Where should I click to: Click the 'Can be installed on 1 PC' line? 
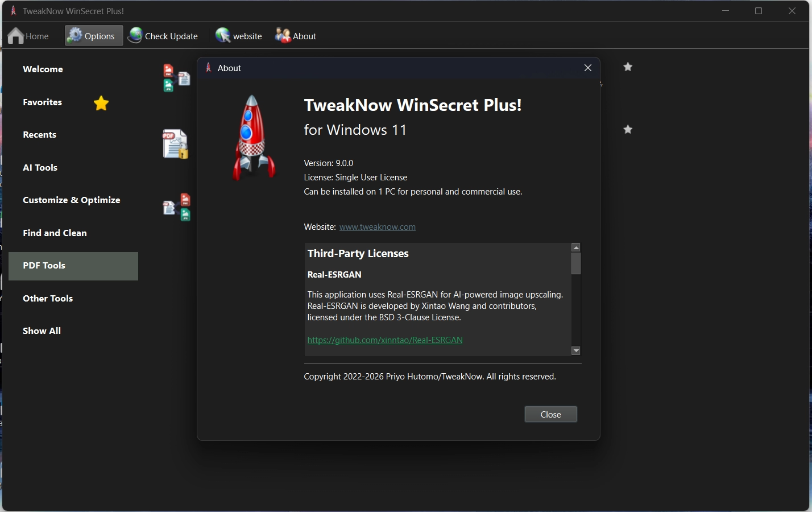[413, 192]
